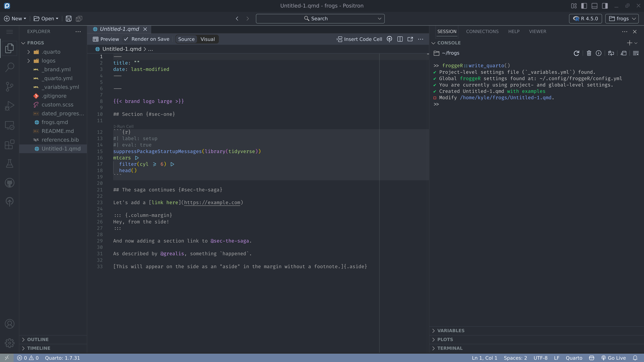Expand the TERMINAL section
Viewport: 644px width, 362px height.
coord(536,348)
